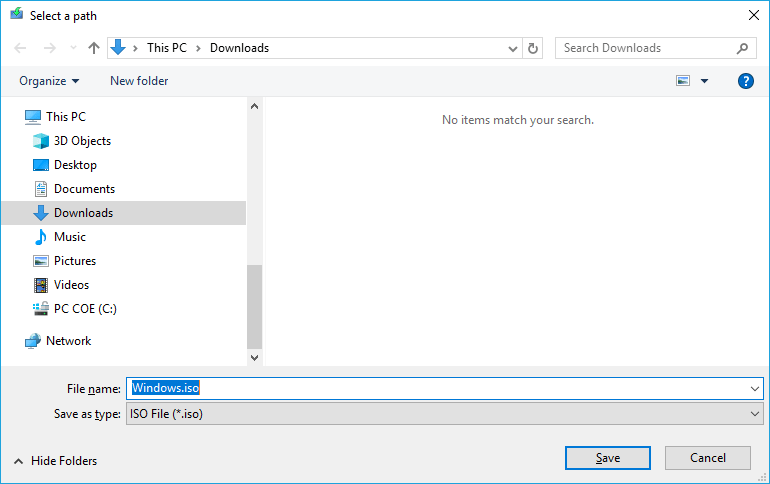Open the Organize menu
The height and width of the screenshot is (484, 770).
[49, 81]
